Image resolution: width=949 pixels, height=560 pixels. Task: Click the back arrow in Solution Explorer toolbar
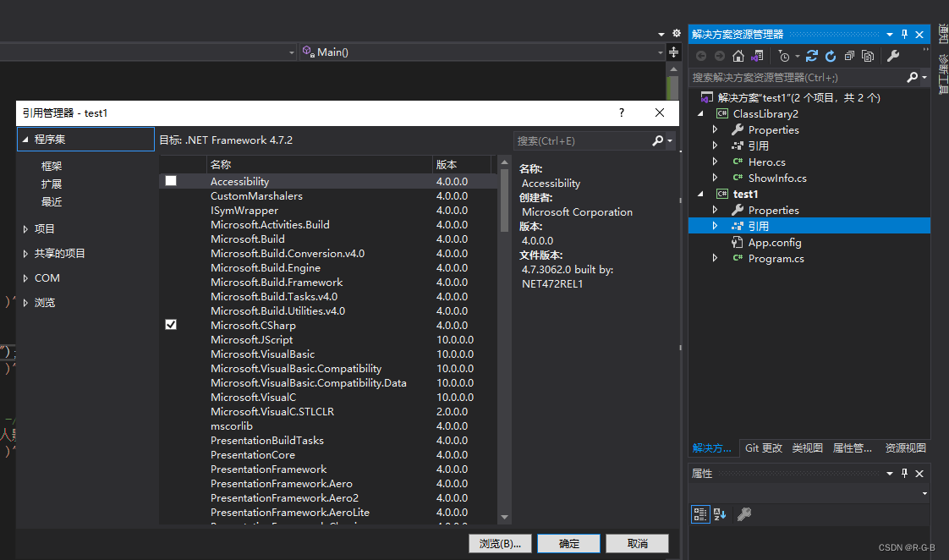point(701,57)
